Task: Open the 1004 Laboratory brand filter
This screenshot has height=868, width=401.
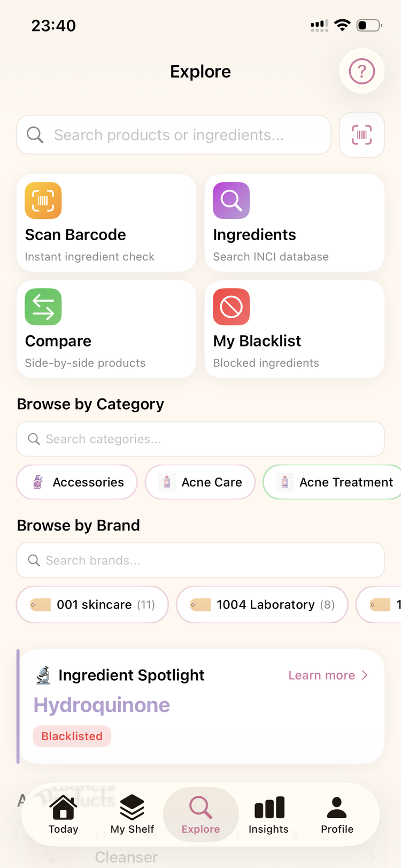Action: 261,604
